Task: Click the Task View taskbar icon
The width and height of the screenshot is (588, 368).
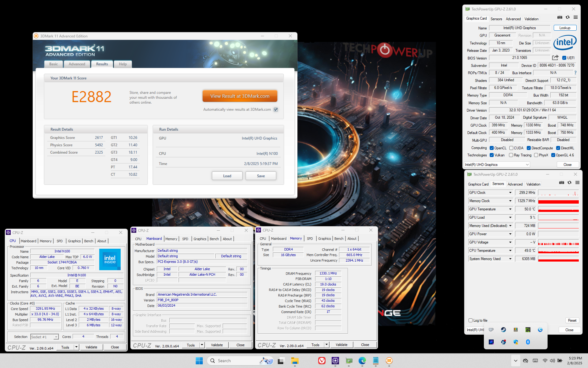Action: click(281, 361)
